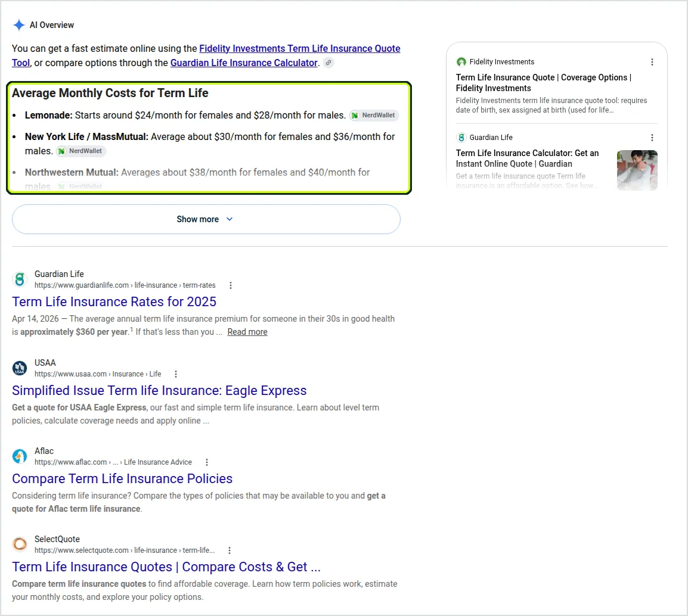
Task: Click USAA logo icon in search results
Action: tap(19, 368)
